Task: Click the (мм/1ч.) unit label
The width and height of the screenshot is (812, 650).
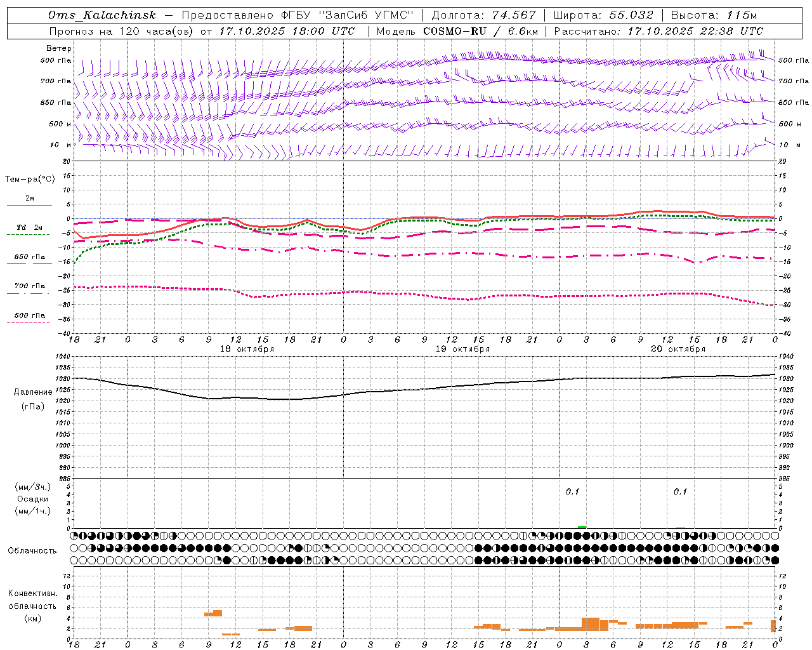Action: pyautogui.click(x=33, y=511)
